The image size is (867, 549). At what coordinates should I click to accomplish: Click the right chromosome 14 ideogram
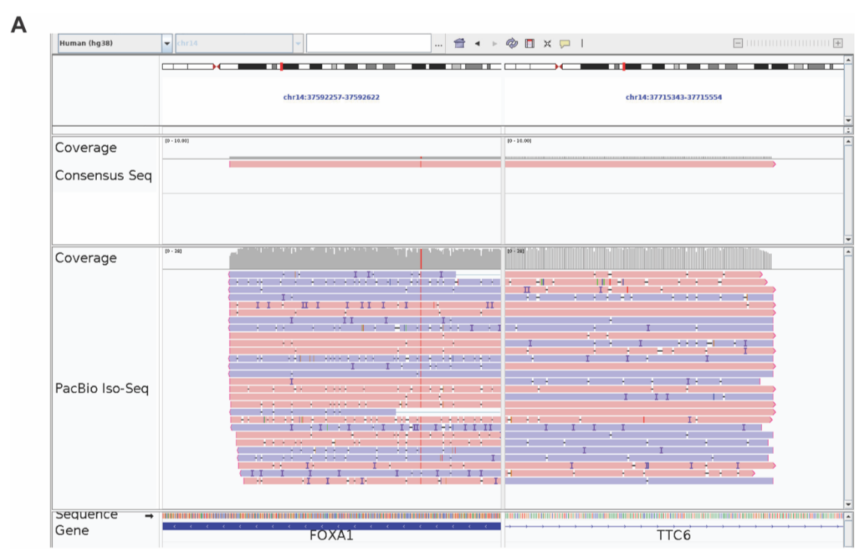(673, 66)
